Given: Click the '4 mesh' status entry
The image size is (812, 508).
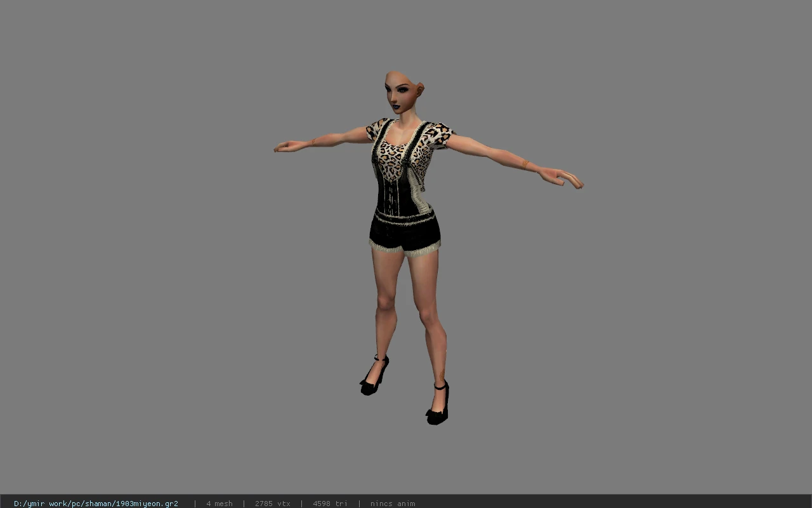Looking at the screenshot, I should coord(219,504).
